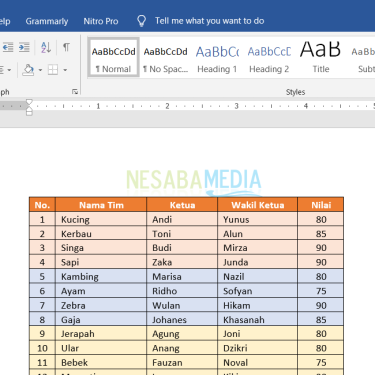Click the 'Dzikri' cell
This screenshot has width=375, height=375.
click(257, 348)
